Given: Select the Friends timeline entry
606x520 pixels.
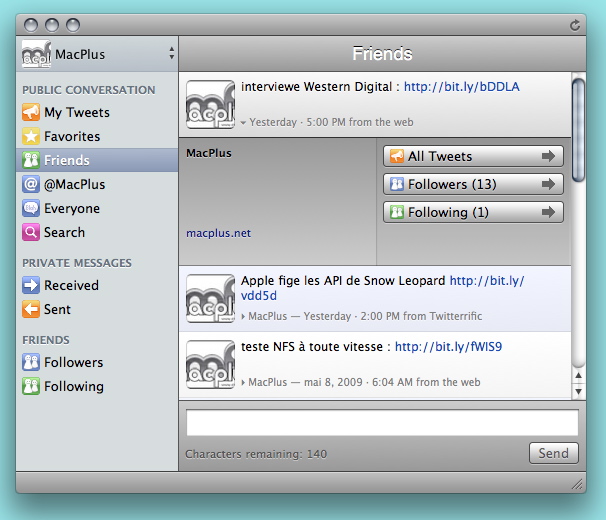Looking at the screenshot, I should tap(97, 160).
